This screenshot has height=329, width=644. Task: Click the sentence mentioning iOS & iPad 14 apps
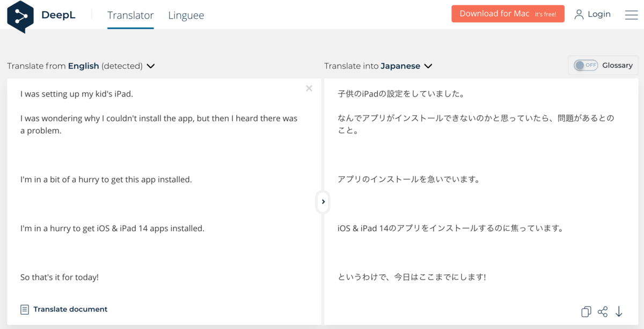113,229
